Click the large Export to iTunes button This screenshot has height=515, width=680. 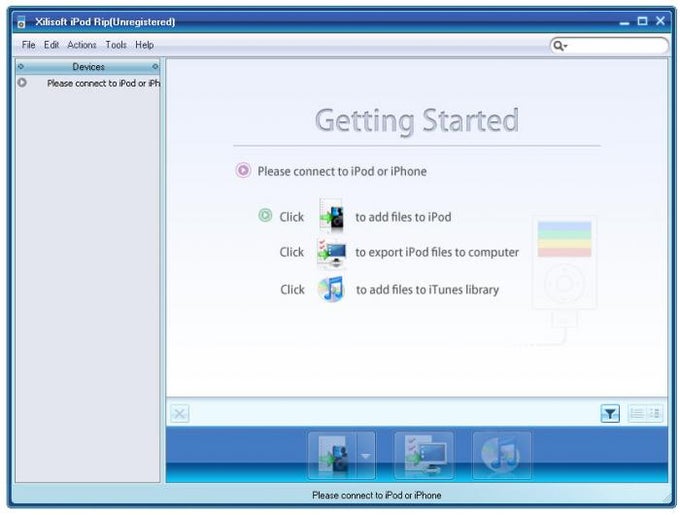(501, 456)
